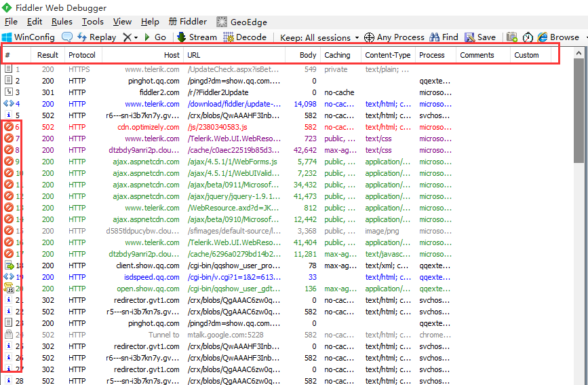The height and width of the screenshot is (385, 588).
Task: Click the Process column header
Action: tap(435, 55)
